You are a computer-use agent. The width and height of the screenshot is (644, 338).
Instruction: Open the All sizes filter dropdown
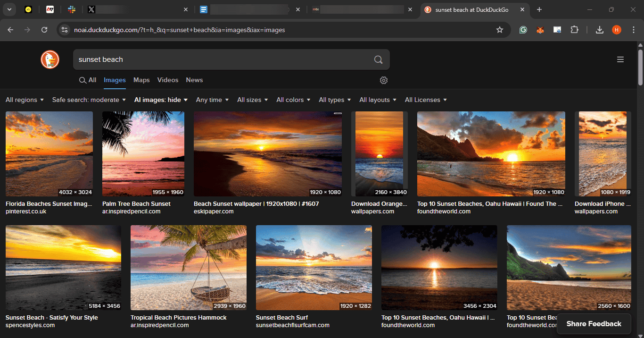click(252, 100)
